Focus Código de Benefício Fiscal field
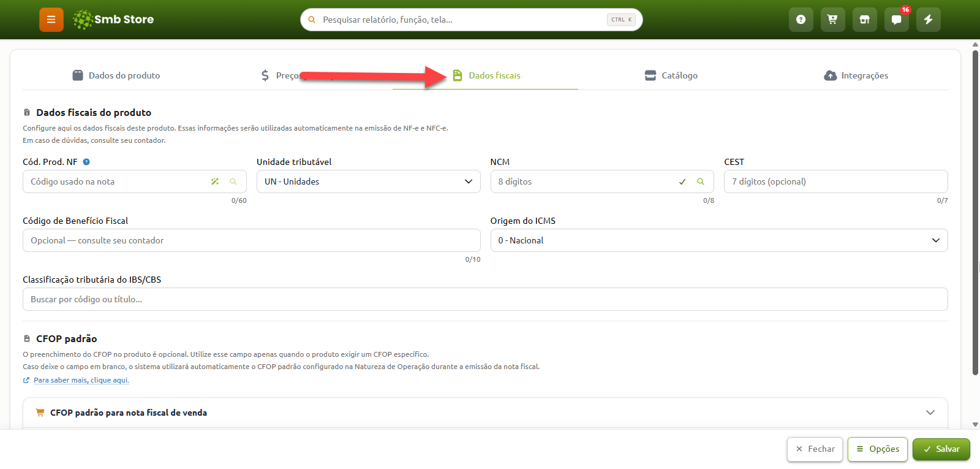 coord(252,240)
